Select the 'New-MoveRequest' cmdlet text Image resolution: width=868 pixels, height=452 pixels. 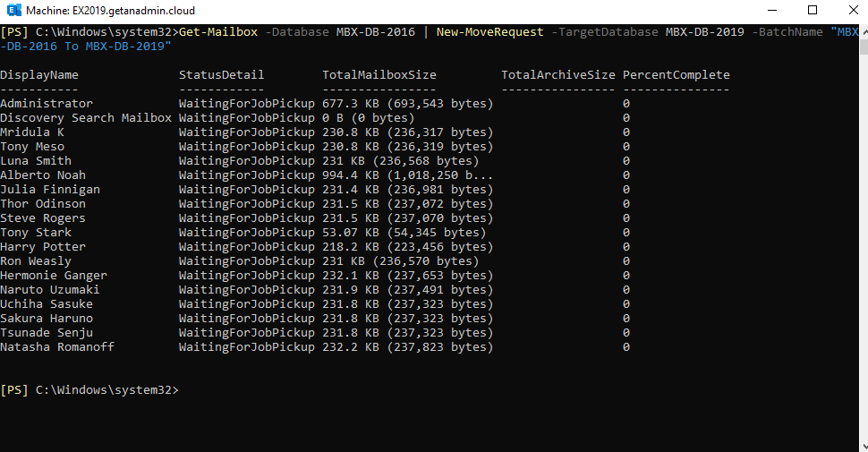pos(489,32)
